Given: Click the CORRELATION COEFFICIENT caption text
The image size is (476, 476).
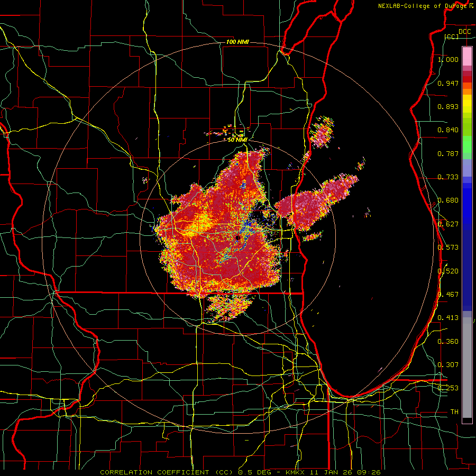Looking at the screenshot, I should (154, 472).
